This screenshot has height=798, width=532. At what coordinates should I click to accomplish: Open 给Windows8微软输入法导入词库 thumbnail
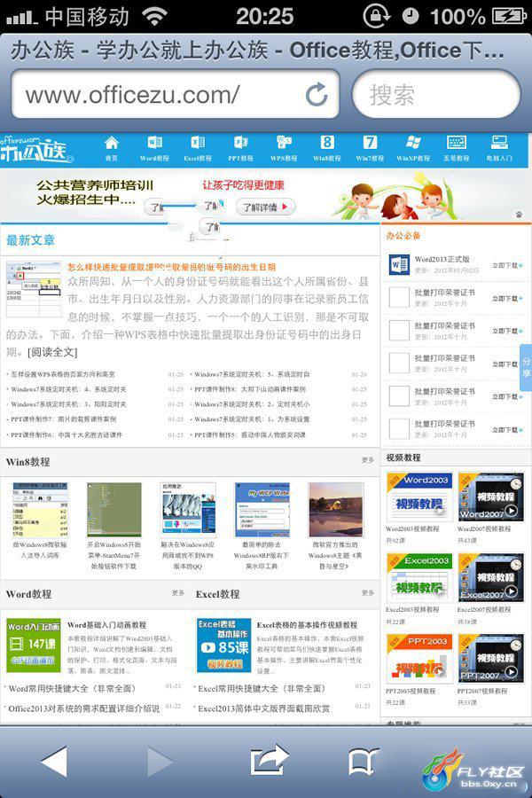pyautogui.click(x=40, y=510)
